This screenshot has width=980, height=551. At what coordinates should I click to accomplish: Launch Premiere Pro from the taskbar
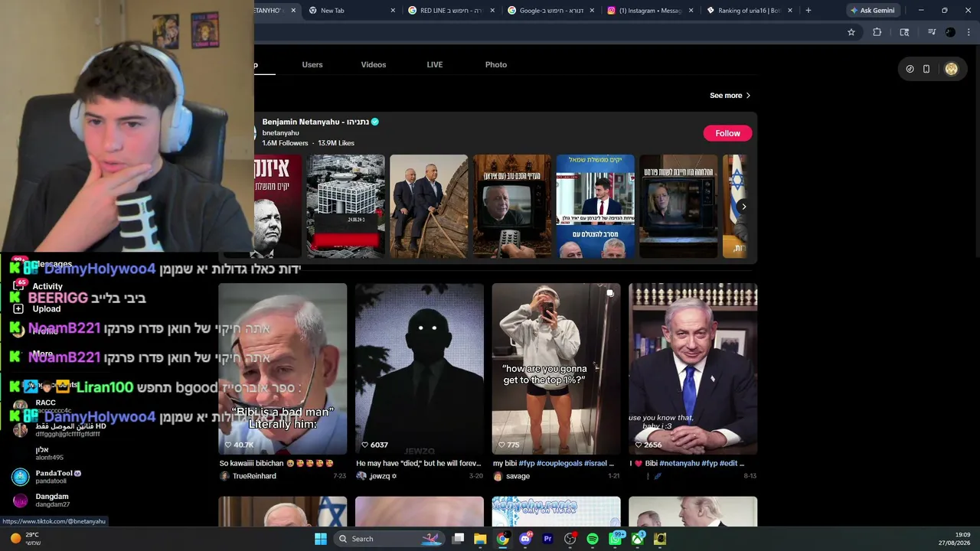547,539
